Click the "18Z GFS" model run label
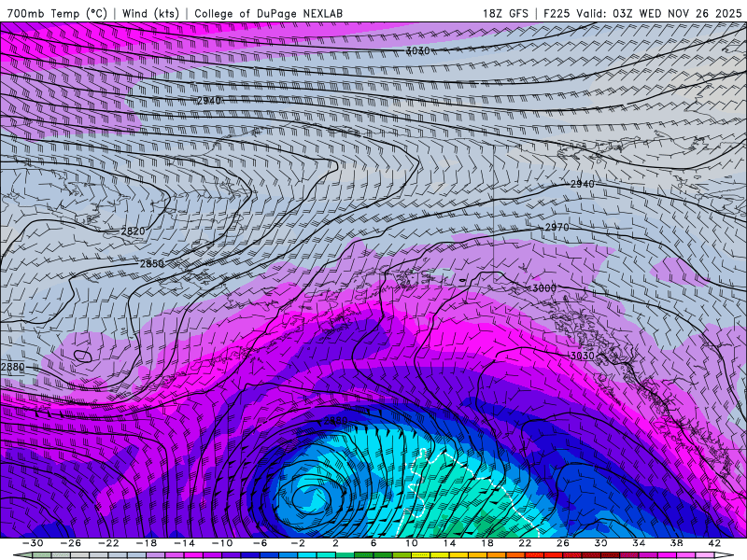The image size is (747, 560). point(505,14)
